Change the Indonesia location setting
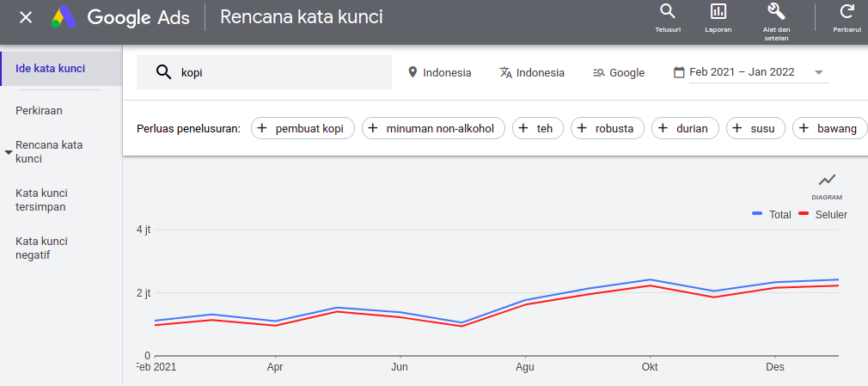The image size is (868, 386). point(439,72)
